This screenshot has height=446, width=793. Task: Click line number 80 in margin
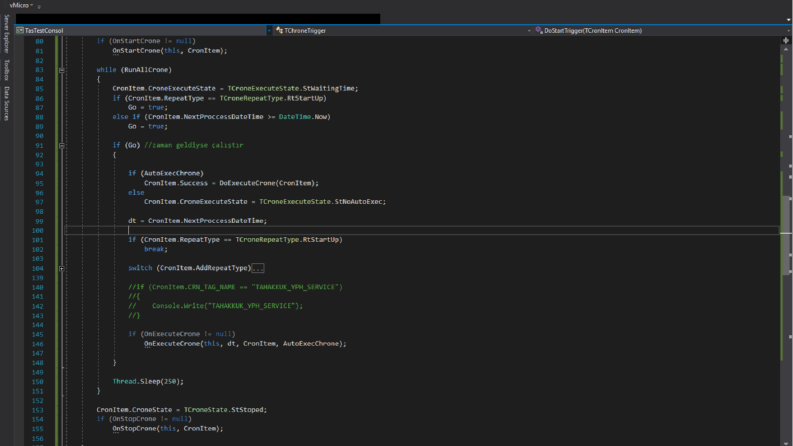[x=39, y=41]
